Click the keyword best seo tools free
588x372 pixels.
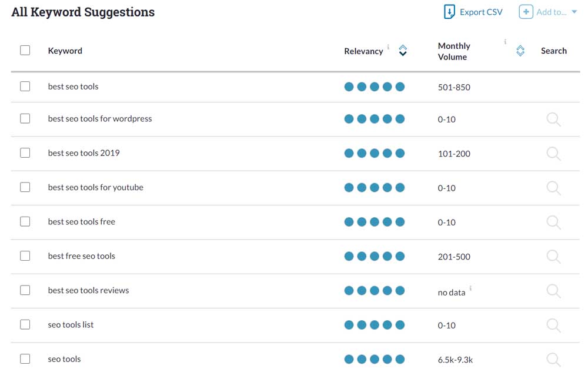click(x=81, y=221)
